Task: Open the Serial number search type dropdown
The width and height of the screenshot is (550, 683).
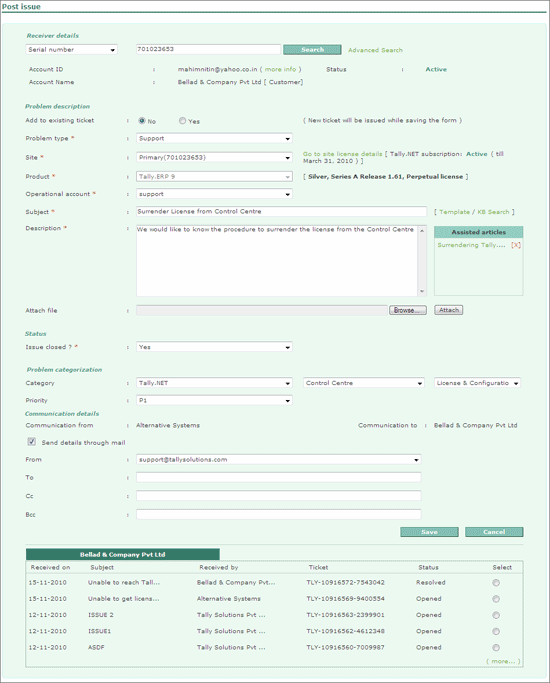Action: pyautogui.click(x=71, y=50)
